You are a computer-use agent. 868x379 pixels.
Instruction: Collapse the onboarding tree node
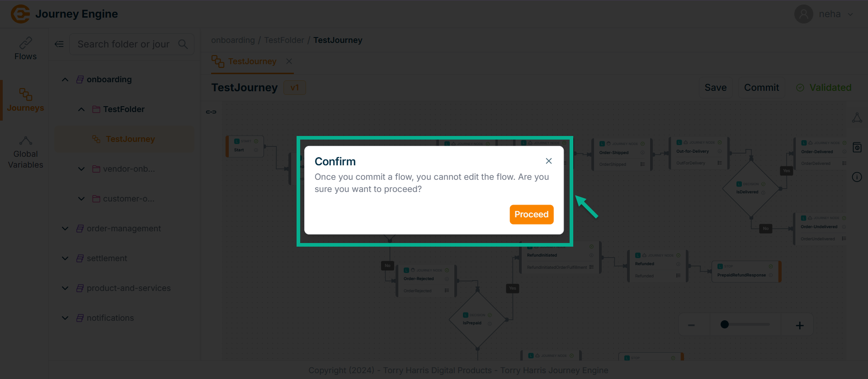click(65, 80)
